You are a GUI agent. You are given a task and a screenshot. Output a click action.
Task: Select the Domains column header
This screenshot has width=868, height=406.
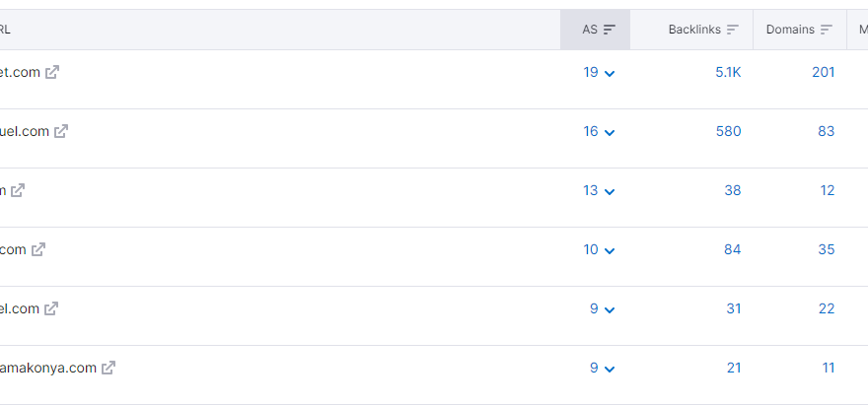point(799,30)
